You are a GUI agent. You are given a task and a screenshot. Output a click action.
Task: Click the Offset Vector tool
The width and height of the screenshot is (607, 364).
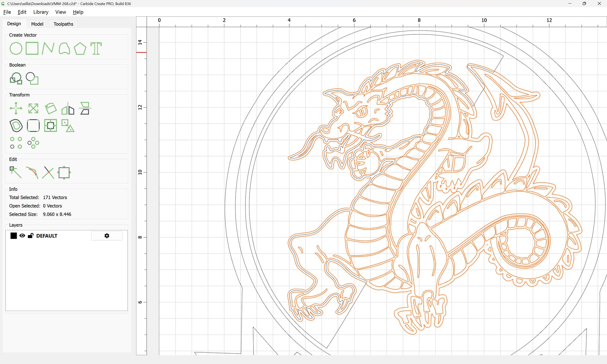[16, 125]
